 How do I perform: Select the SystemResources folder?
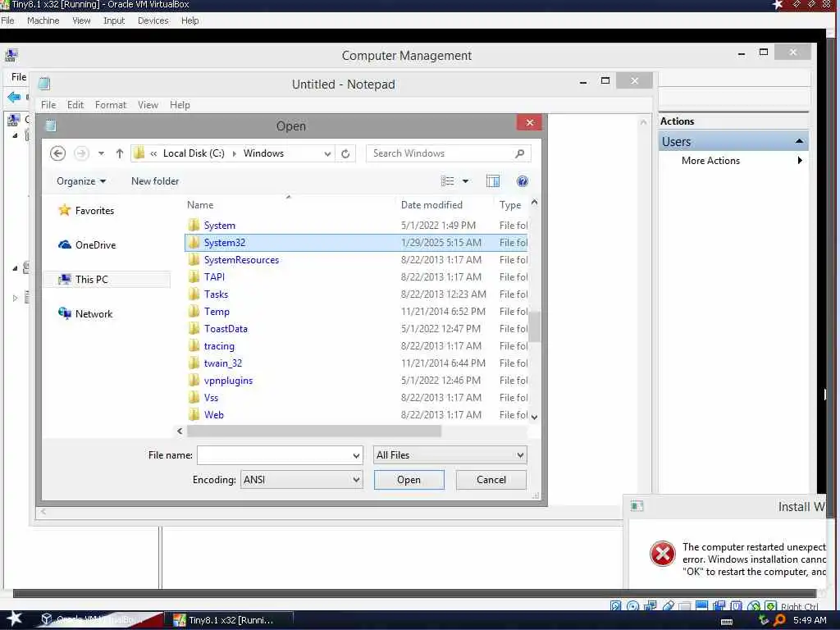click(241, 260)
